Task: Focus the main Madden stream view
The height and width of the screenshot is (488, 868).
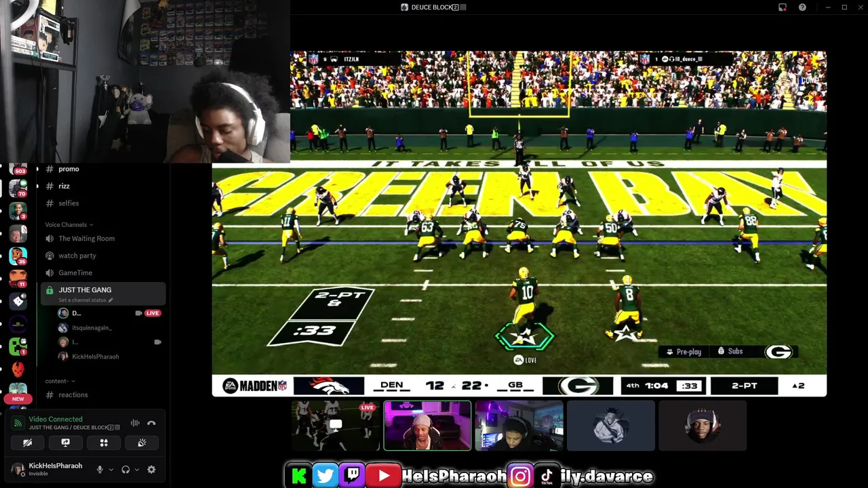Action: pyautogui.click(x=519, y=224)
